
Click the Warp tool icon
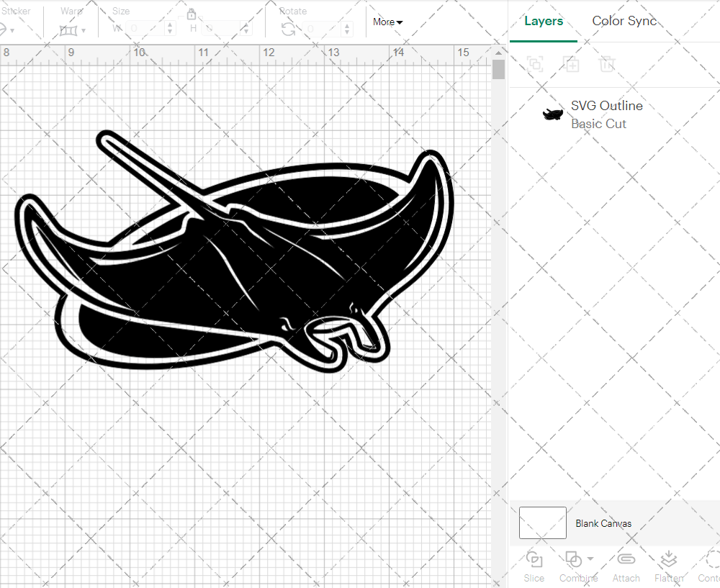[x=70, y=29]
